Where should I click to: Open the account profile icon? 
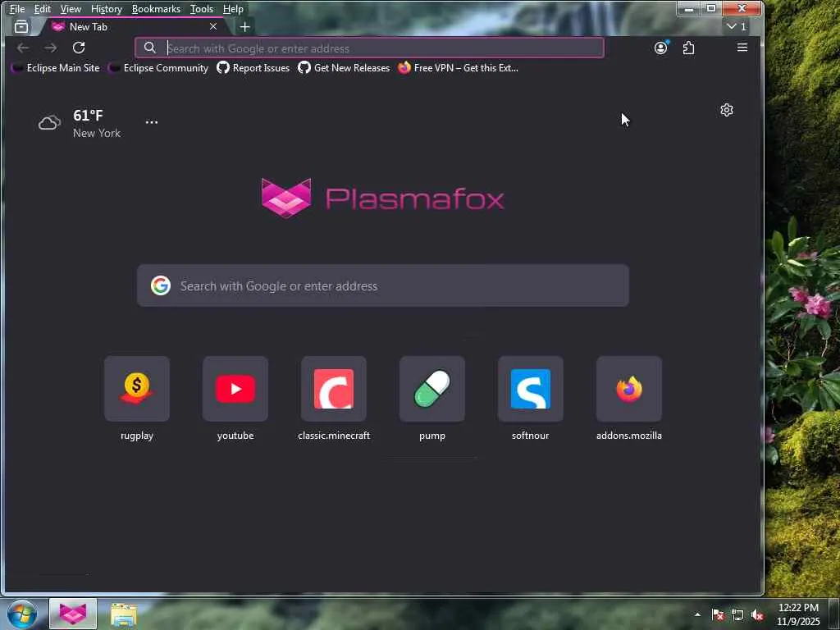click(x=661, y=48)
